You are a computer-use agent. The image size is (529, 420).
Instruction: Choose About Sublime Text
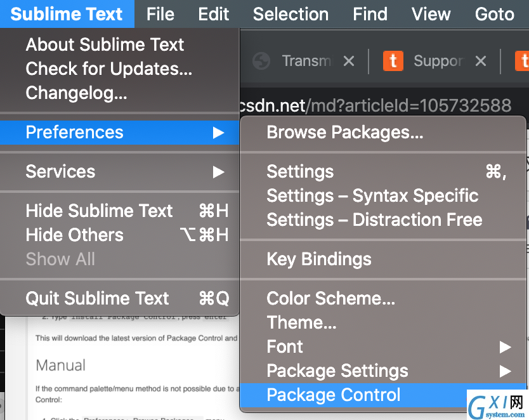tap(119, 44)
